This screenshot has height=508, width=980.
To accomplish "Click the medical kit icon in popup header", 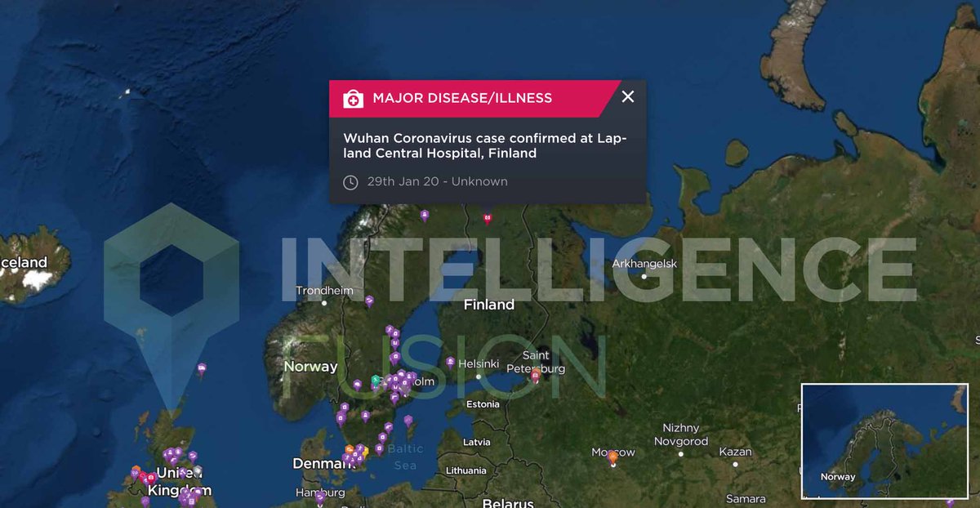I will point(353,99).
